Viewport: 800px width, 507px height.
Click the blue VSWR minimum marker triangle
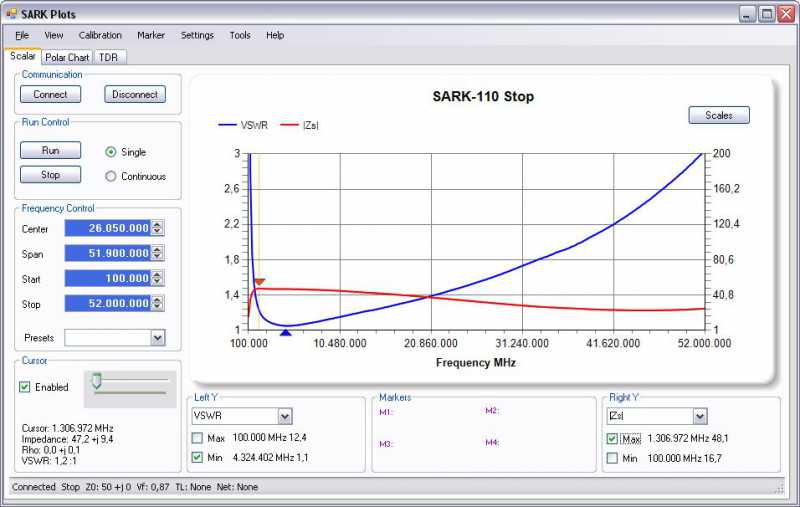pyautogui.click(x=286, y=333)
